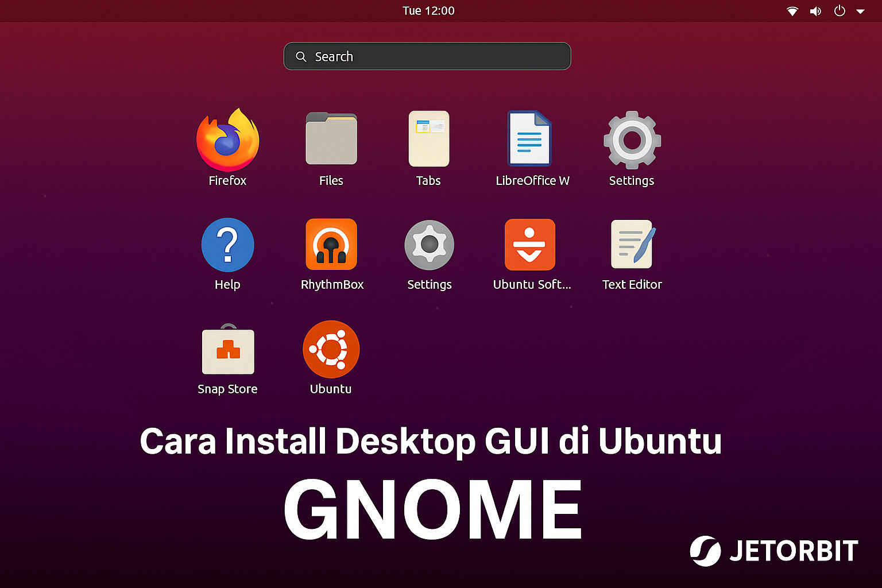Open the dark Settings icon in the middle row
Viewport: 882px width, 588px height.
tap(429, 244)
